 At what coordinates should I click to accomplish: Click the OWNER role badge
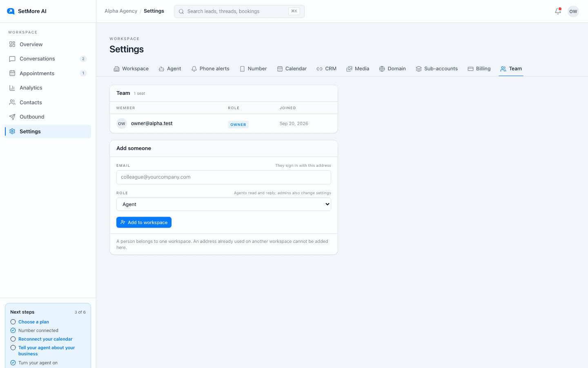(238, 125)
